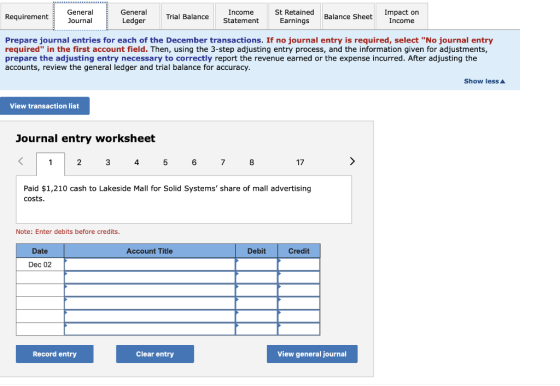The height and width of the screenshot is (386, 560).
Task: Open the General Ledger tab
Action: click(134, 16)
